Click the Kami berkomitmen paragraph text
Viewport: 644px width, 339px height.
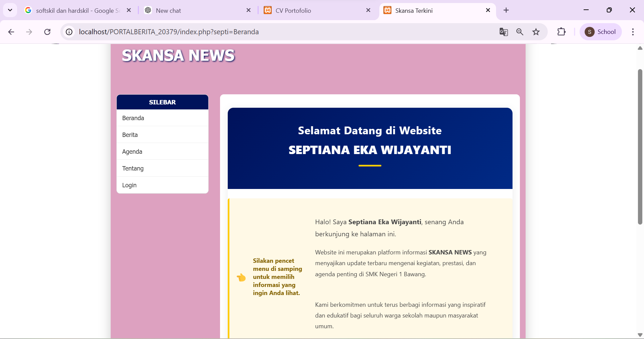pos(400,316)
